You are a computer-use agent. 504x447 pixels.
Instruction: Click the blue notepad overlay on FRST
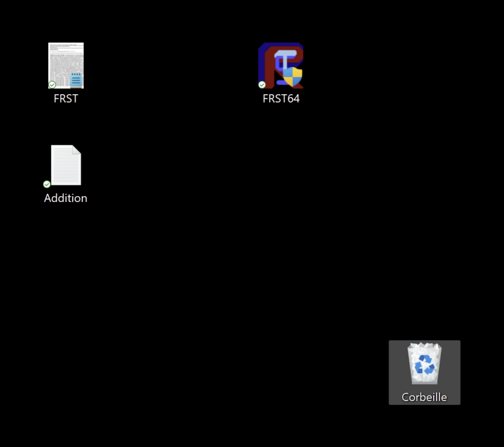(x=76, y=80)
